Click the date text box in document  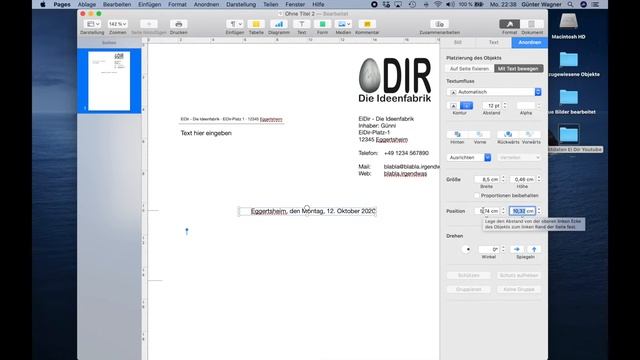pyautogui.click(x=307, y=211)
